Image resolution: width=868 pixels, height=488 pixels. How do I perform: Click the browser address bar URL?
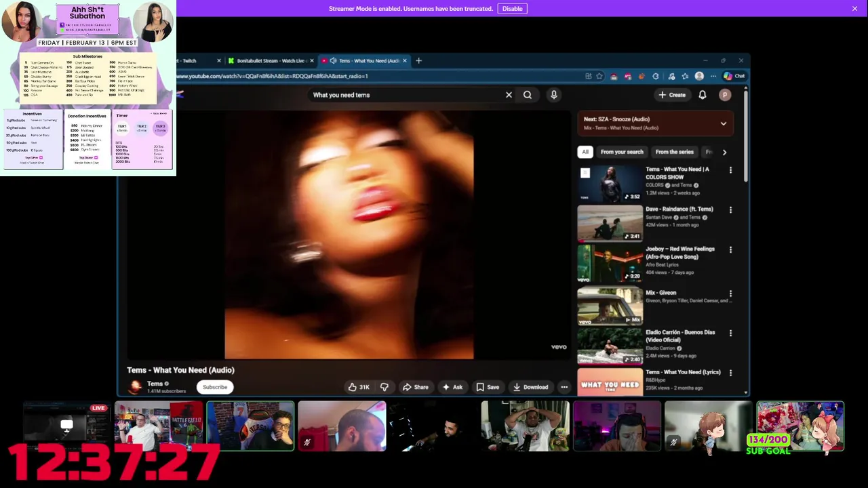[273, 76]
